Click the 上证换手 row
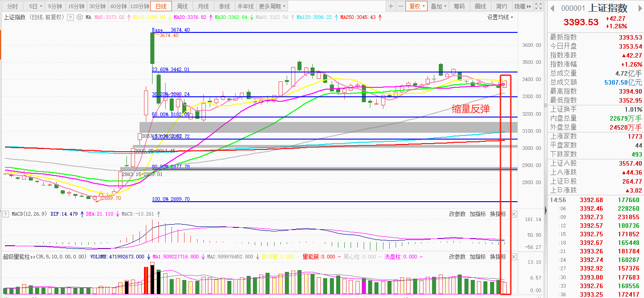The width and height of the screenshot is (644, 298). click(x=596, y=109)
